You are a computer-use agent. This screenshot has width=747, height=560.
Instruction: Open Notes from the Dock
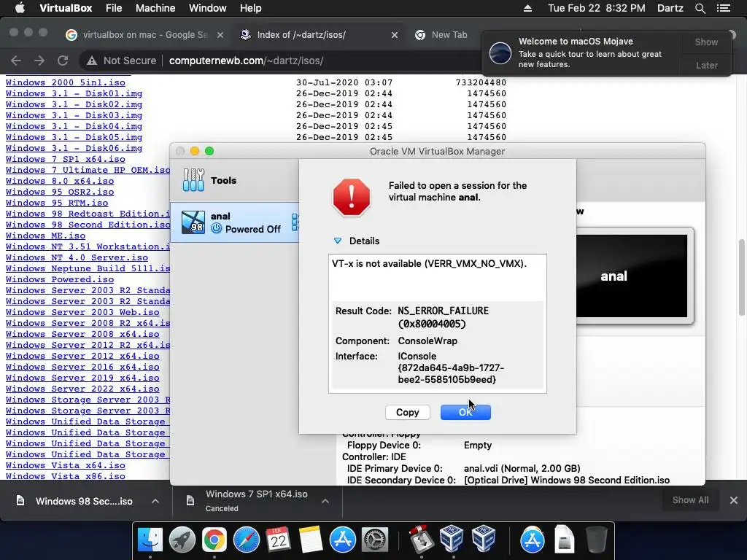311,540
